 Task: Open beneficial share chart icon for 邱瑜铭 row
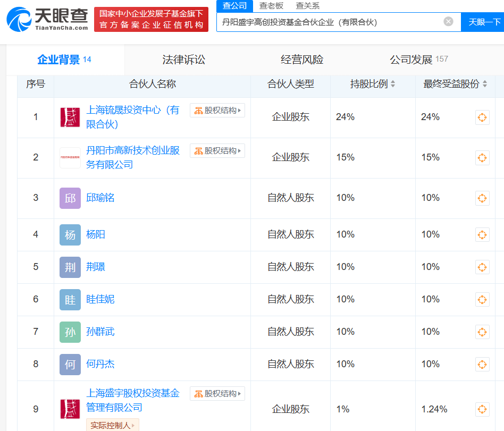click(482, 198)
